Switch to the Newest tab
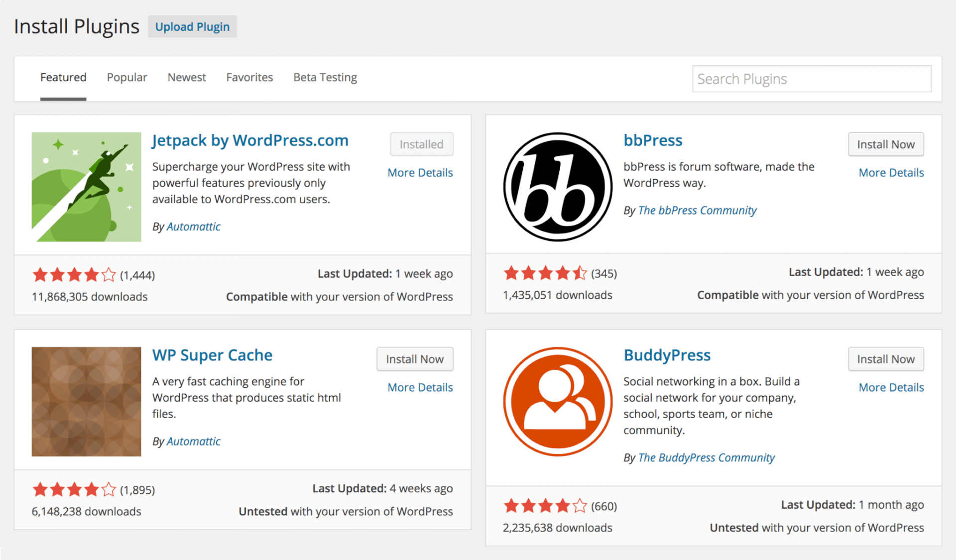 click(187, 78)
